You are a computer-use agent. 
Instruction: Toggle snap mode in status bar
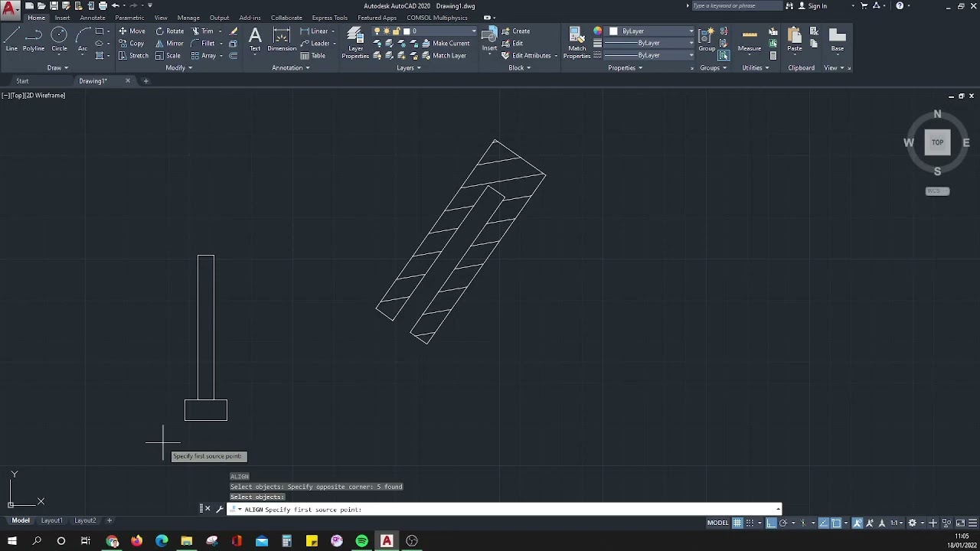(750, 523)
